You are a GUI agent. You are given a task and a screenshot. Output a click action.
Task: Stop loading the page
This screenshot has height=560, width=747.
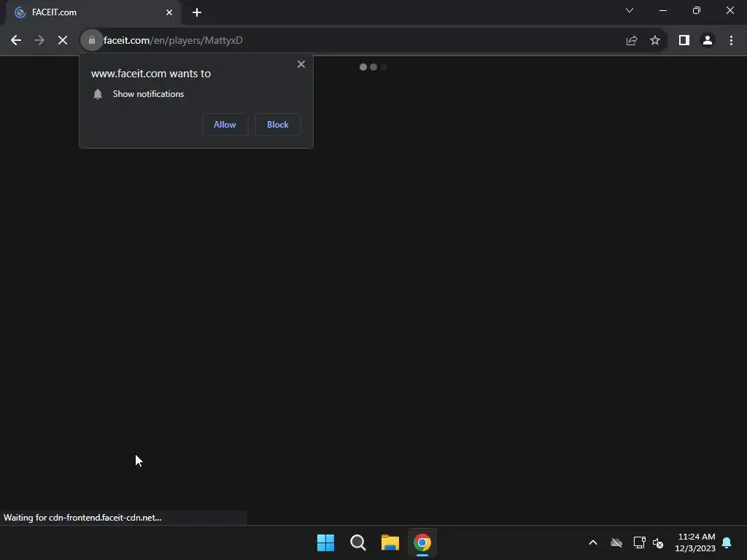[63, 41]
